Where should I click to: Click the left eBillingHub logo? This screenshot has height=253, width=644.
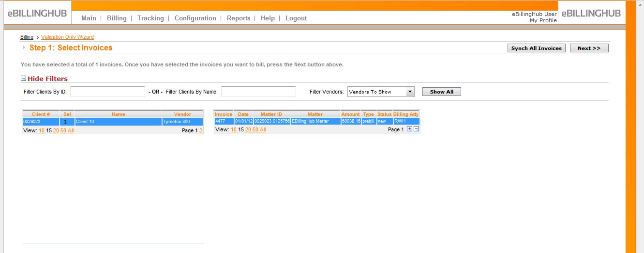coord(37,13)
